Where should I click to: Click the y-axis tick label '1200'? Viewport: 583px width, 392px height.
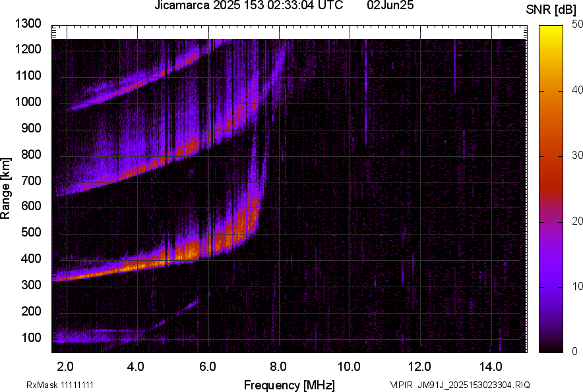pos(28,49)
